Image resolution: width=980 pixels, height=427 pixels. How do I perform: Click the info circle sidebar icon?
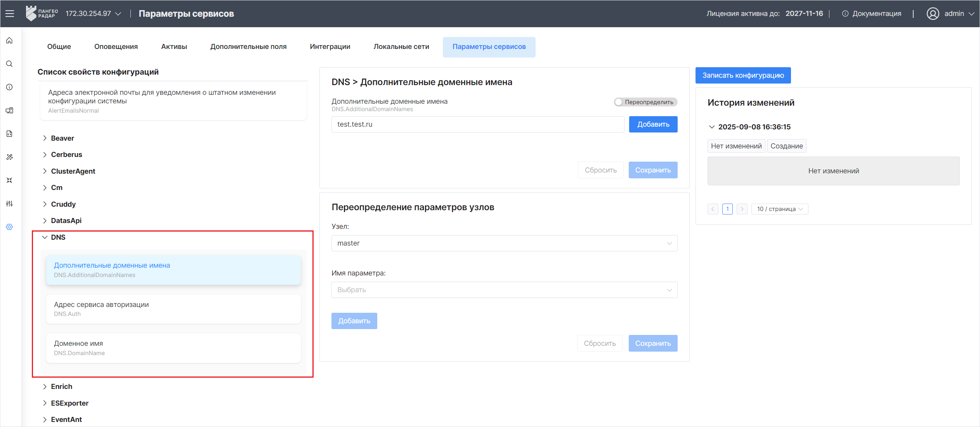[10, 87]
